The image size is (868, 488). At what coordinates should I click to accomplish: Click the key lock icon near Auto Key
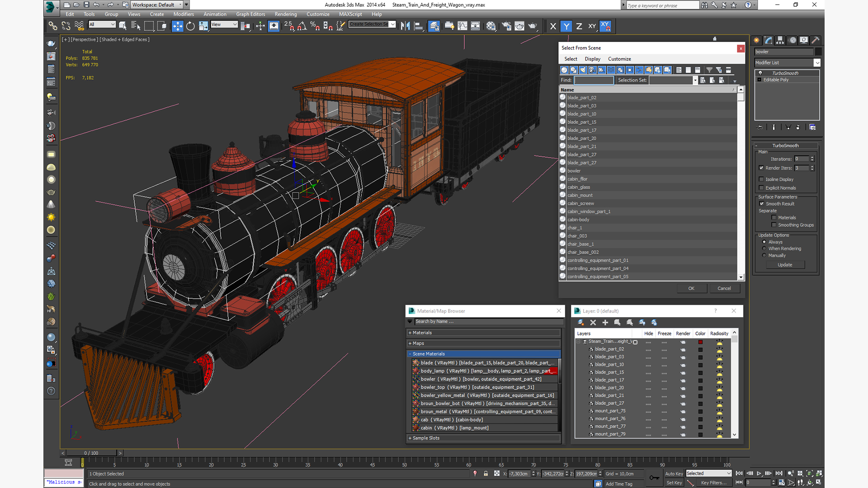coord(654,478)
